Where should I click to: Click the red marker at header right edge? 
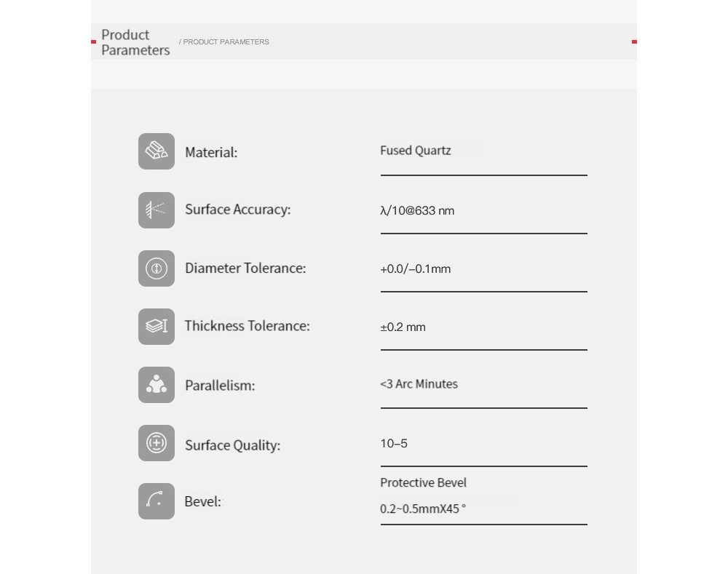[634, 41]
